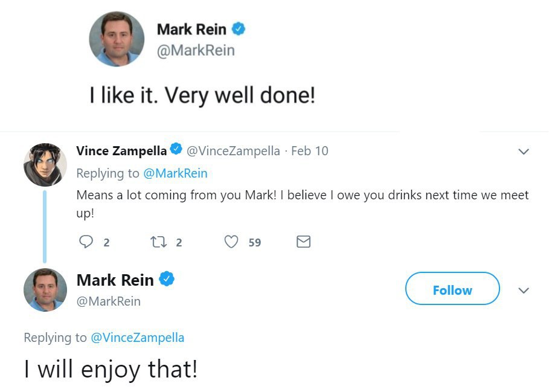This screenshot has height=392, width=549.
Task: Click the top @MarkRein handle
Action: click(195, 51)
